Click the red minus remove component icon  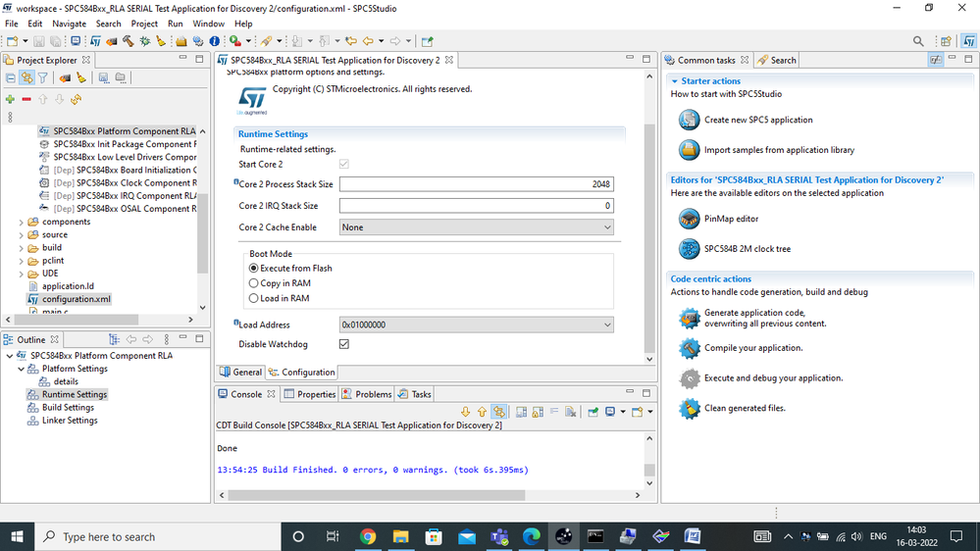(26, 99)
